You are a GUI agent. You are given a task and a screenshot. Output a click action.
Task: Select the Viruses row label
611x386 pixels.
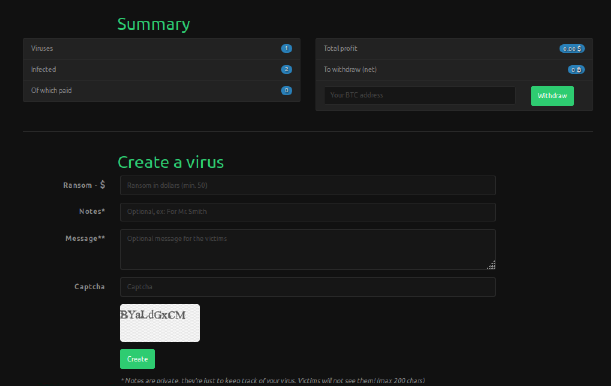tap(42, 48)
